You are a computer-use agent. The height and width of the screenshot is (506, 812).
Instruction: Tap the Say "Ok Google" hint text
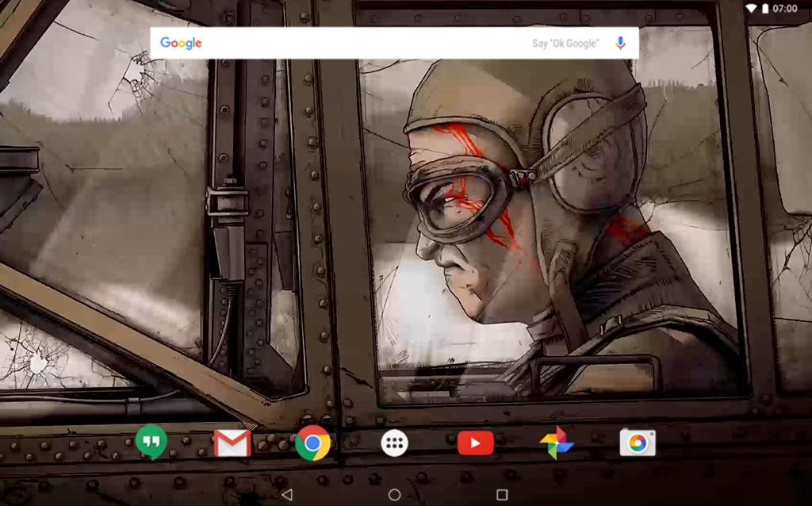(x=565, y=44)
